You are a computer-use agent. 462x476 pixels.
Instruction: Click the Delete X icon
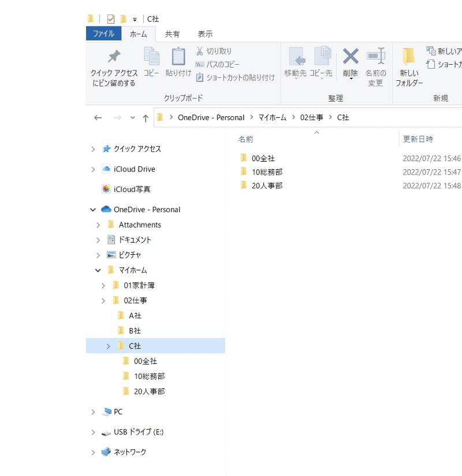(x=351, y=57)
